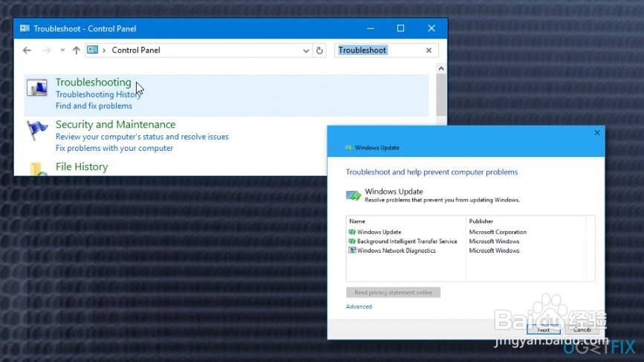The width and height of the screenshot is (644, 362).
Task: Close the Windows Update troubleshooter dialog
Action: coord(597,133)
